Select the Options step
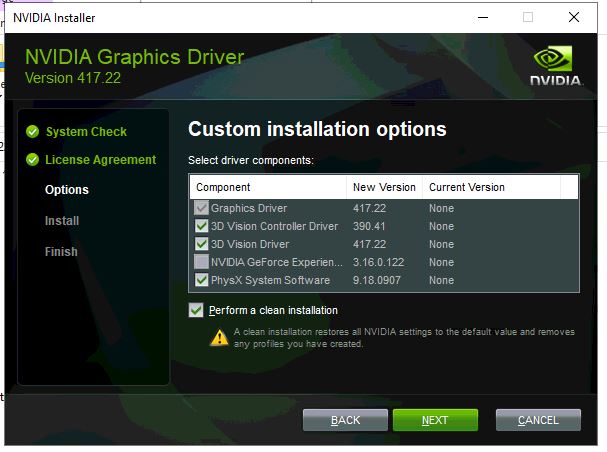This screenshot has height=452, width=607. coord(67,190)
